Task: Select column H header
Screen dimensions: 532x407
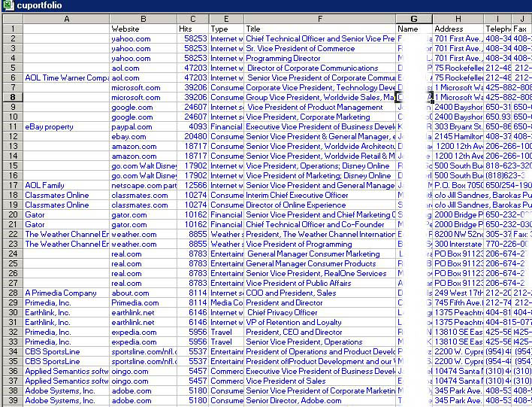Action: click(458, 19)
